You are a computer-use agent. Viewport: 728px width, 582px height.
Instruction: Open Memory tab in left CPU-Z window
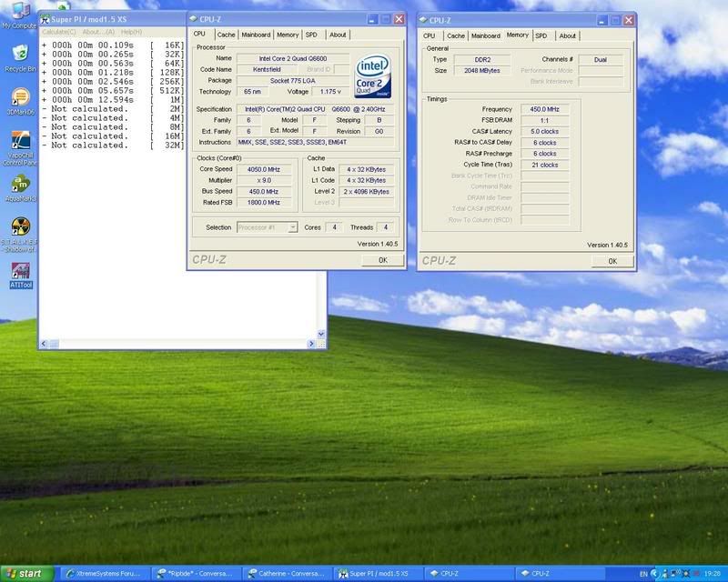(x=288, y=35)
